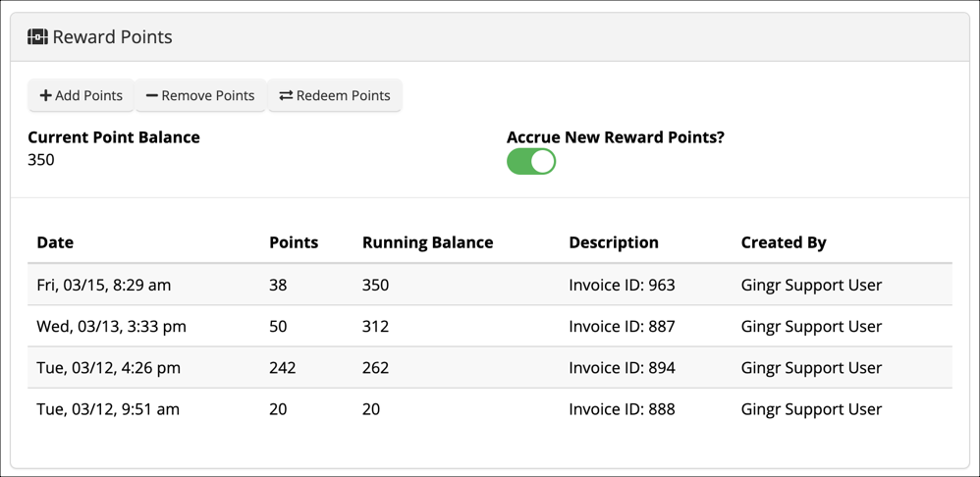Click the Redeem Points button
The image size is (980, 477).
(335, 95)
